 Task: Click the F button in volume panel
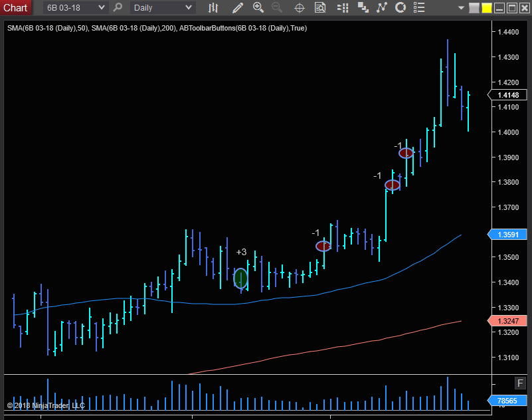tap(520, 383)
